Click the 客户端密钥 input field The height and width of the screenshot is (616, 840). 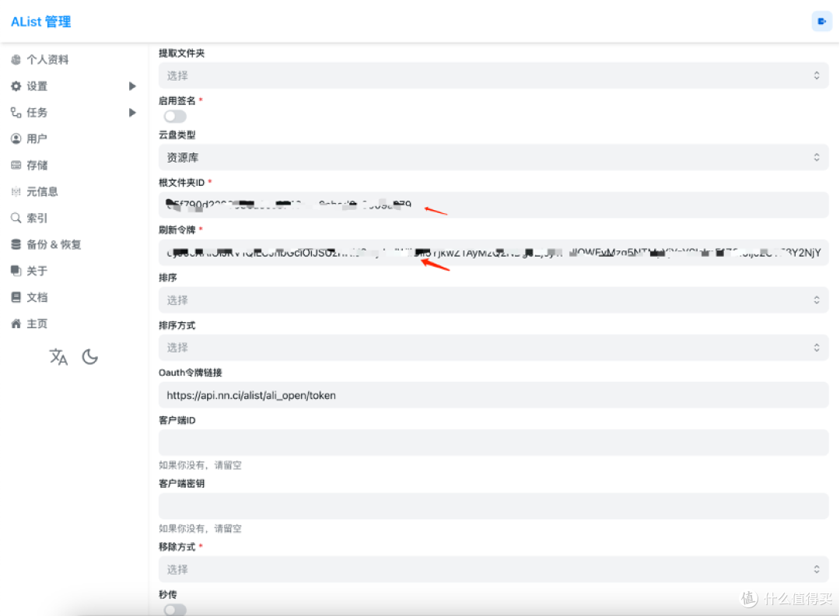click(493, 506)
